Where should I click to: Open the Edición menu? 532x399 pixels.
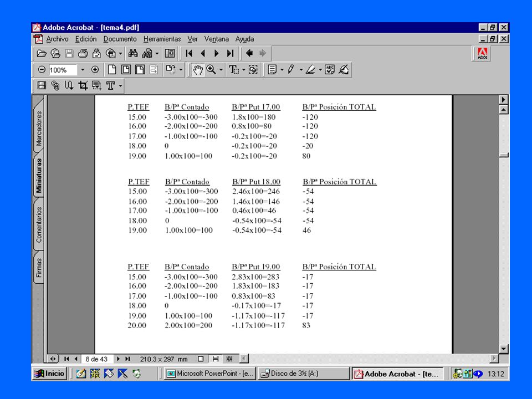86,39
